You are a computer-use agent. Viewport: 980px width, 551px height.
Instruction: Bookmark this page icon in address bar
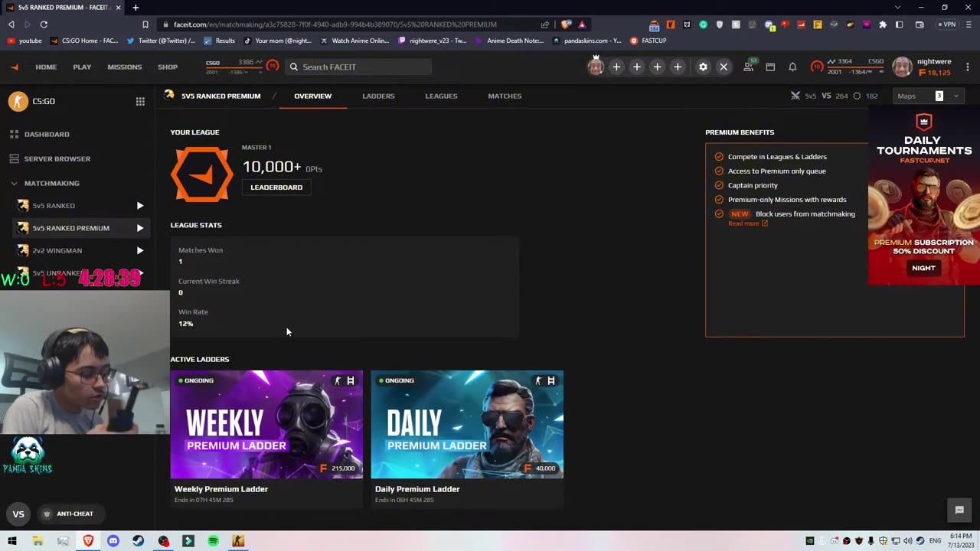coord(145,24)
